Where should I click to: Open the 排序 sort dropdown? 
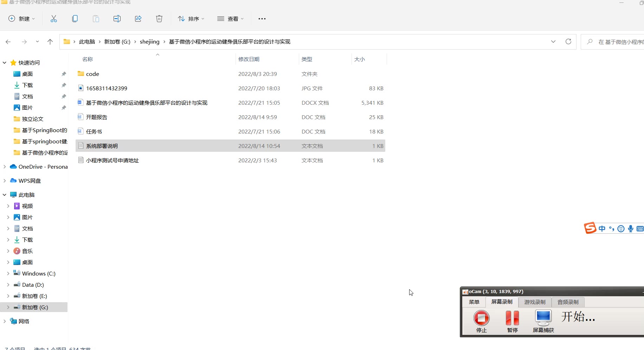click(x=191, y=19)
